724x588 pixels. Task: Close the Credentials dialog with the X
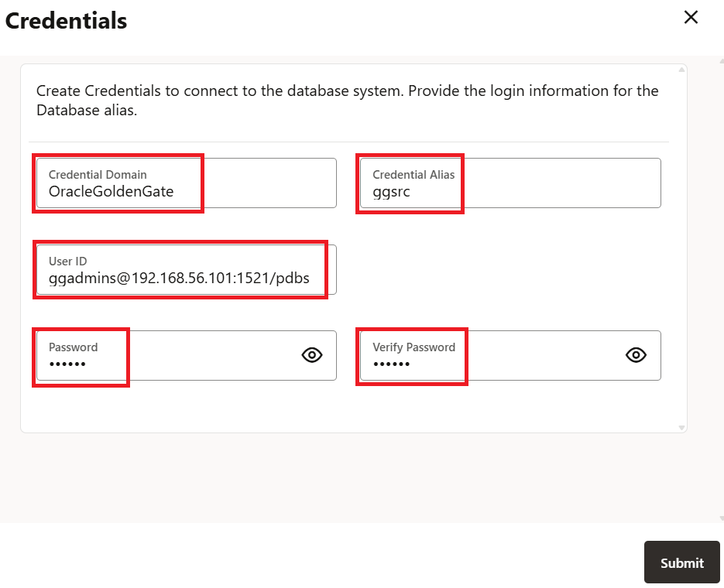click(691, 18)
